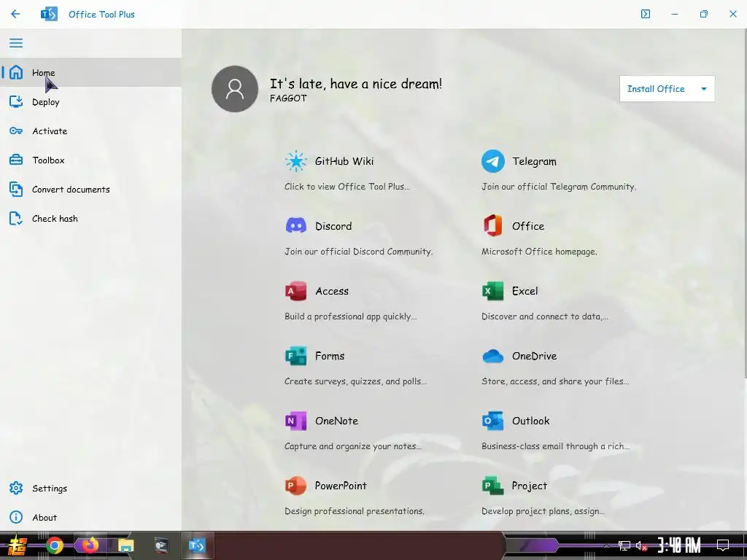Open the notification center icon
This screenshot has width=747, height=560.
(723, 545)
